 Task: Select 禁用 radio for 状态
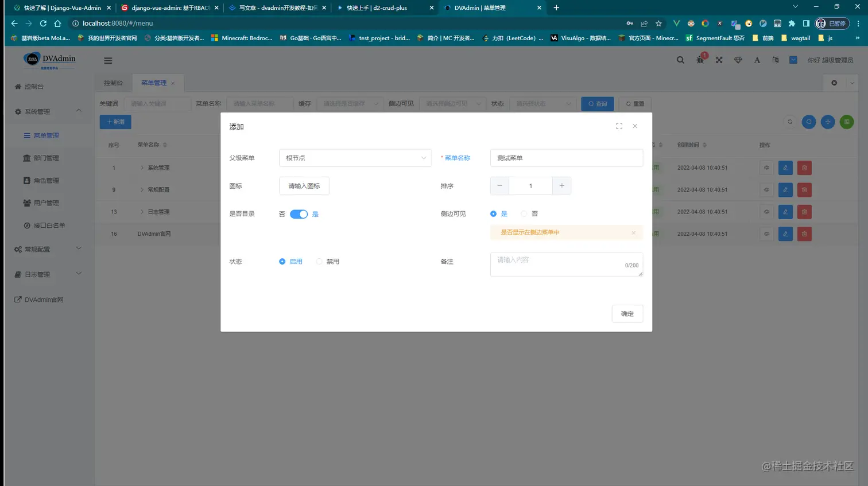coord(319,261)
